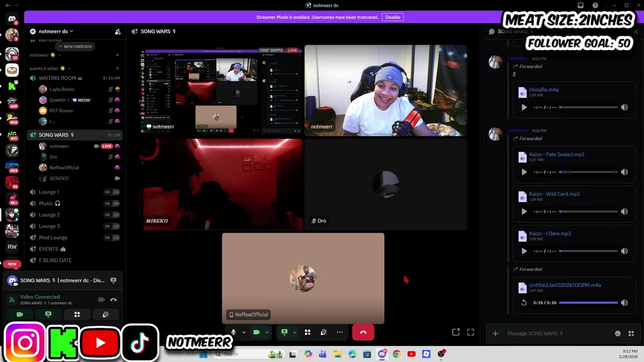The height and width of the screenshot is (362, 644).
Task: Mute volume on Onnaflo.m4a player
Action: click(624, 108)
